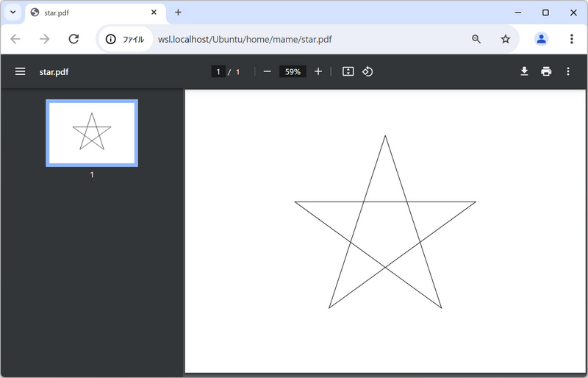Download star.pdf

524,71
